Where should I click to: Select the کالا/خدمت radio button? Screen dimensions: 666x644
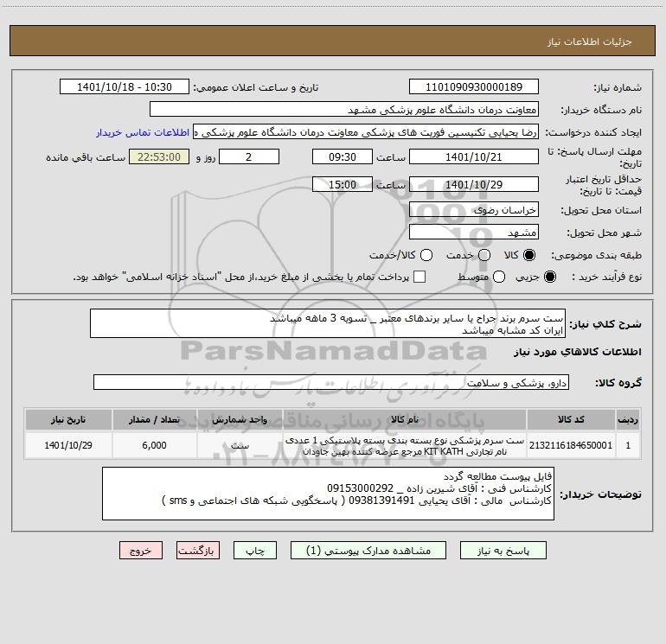[426, 255]
